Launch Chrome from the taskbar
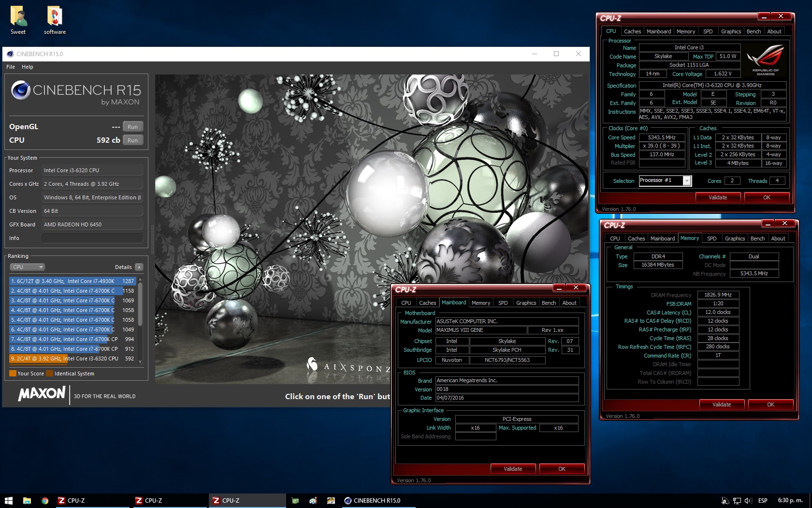This screenshot has height=508, width=812. 45,500
